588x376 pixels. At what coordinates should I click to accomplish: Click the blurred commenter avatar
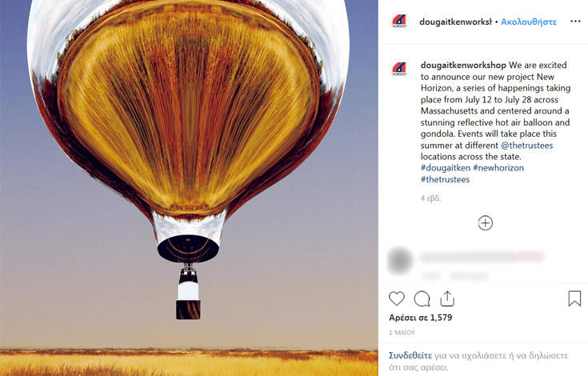click(x=400, y=260)
